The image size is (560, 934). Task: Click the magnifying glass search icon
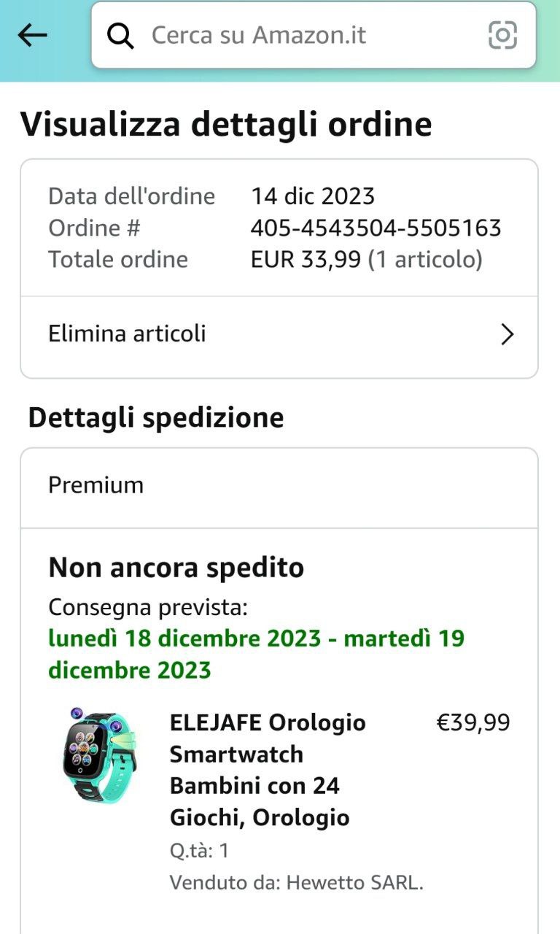coord(120,35)
